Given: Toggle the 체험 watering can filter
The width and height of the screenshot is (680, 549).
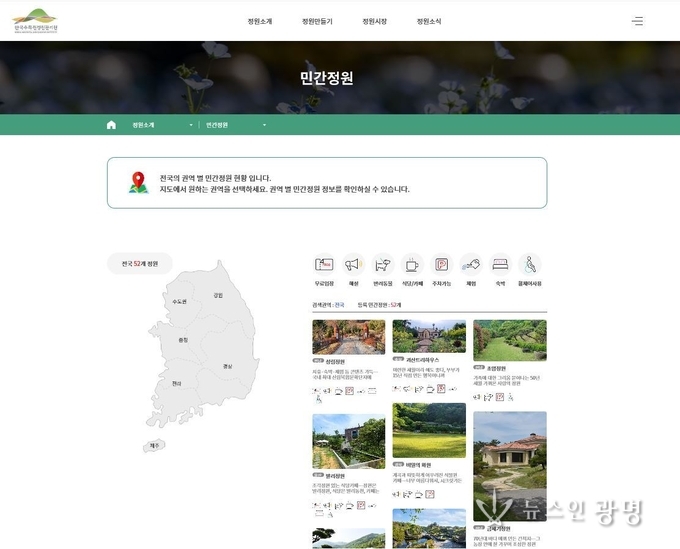Looking at the screenshot, I should 471,264.
